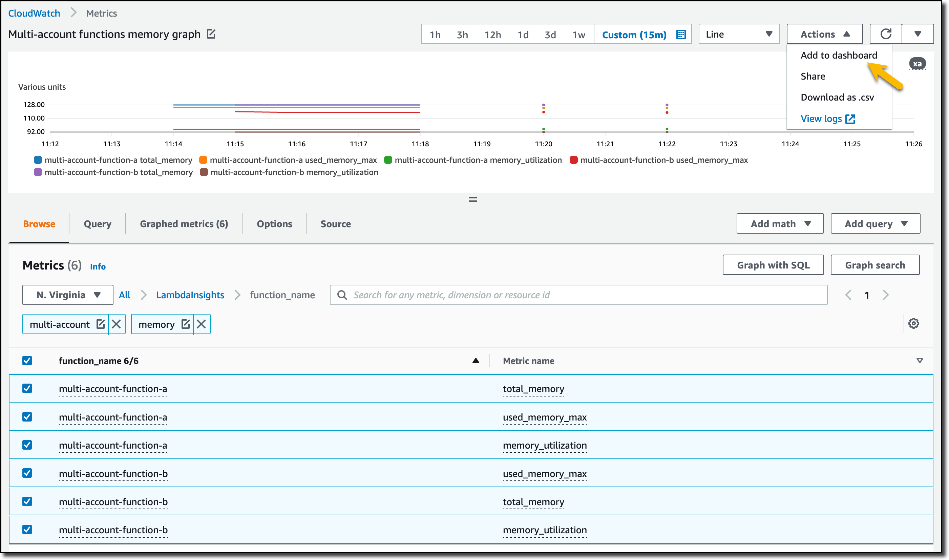Expand the N. Virginia region dropdown
Screen dimensions: 949x560
pyautogui.click(x=68, y=295)
